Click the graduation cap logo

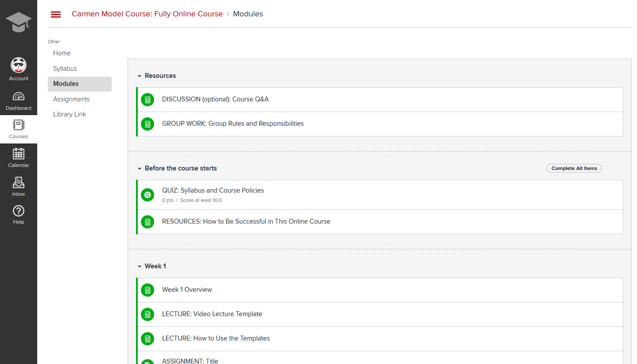(x=19, y=22)
